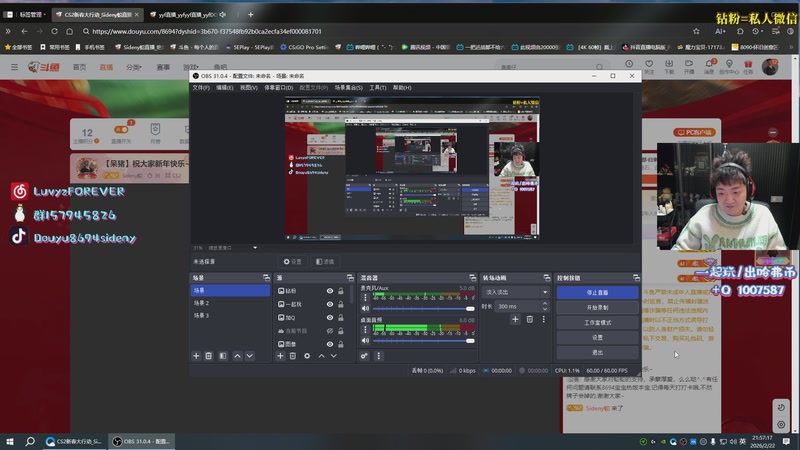Open Windows Start menu

10,441
